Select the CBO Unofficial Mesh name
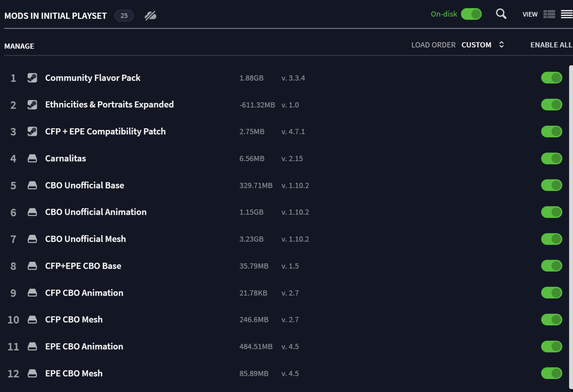The height and width of the screenshot is (392, 573). (85, 239)
